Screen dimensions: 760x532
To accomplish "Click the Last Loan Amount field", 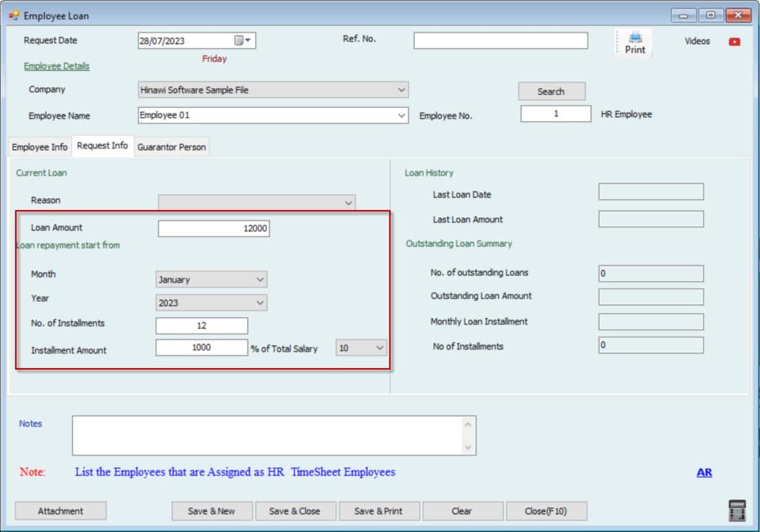I will 651,219.
